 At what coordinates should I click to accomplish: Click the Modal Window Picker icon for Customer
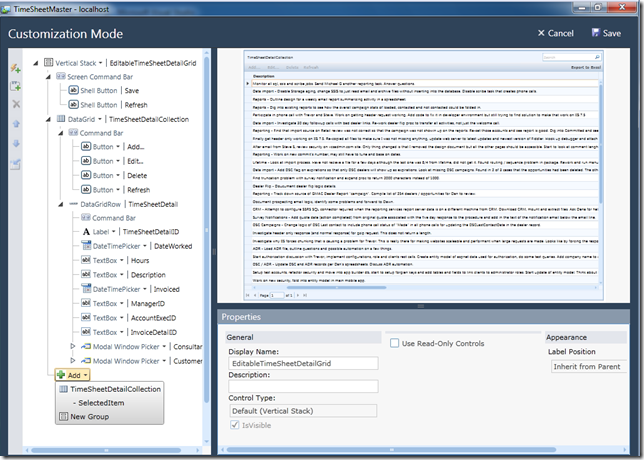pyautogui.click(x=86, y=361)
